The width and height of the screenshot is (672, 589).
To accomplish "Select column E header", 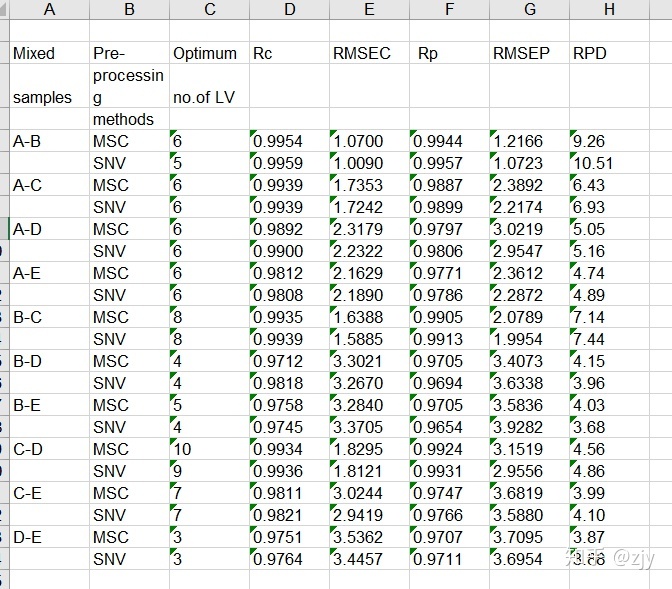I will tap(369, 9).
